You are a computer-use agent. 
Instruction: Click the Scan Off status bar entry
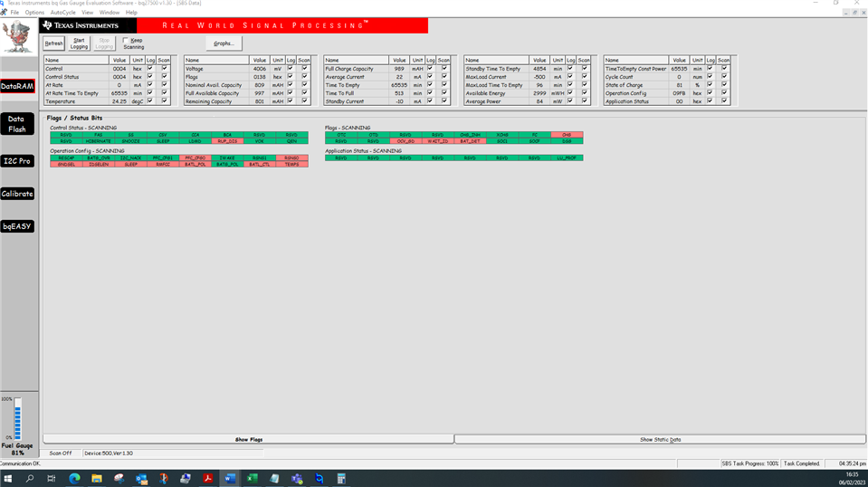61,454
